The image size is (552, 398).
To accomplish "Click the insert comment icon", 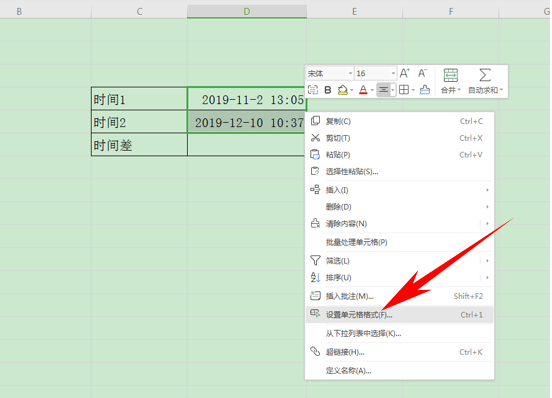I will pos(315,296).
